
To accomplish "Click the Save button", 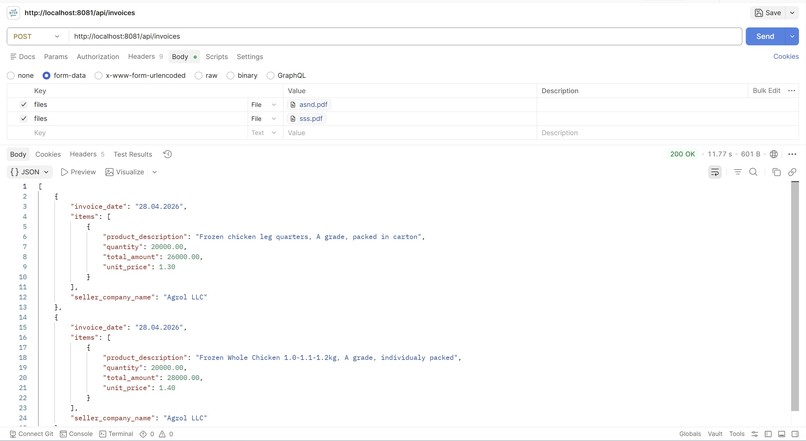I will [767, 13].
